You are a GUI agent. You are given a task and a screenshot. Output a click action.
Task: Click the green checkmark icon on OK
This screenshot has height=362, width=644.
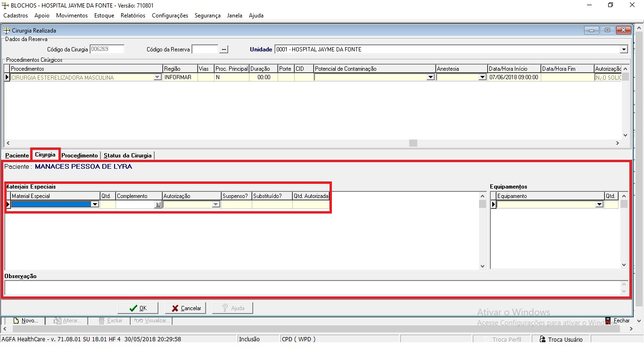pyautogui.click(x=133, y=308)
